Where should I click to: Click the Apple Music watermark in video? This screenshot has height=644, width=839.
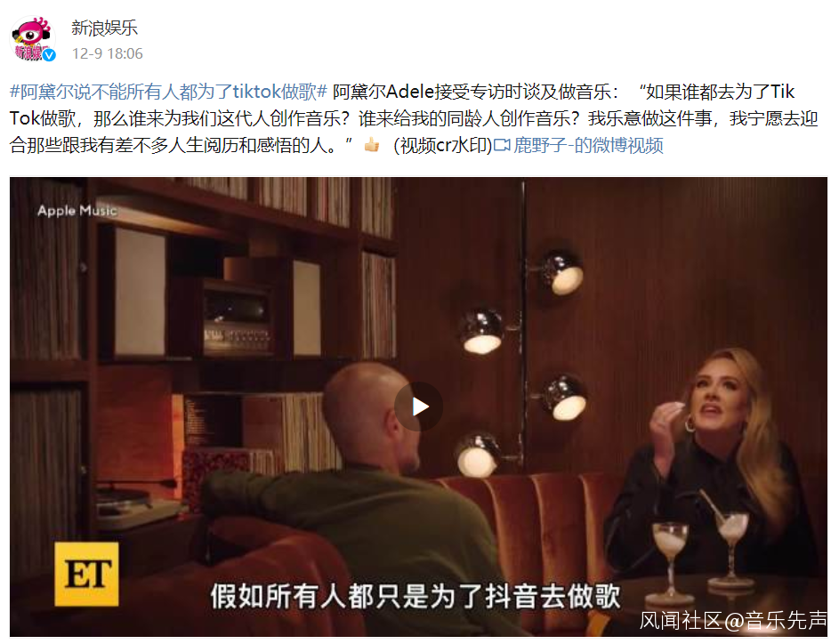click(x=77, y=211)
